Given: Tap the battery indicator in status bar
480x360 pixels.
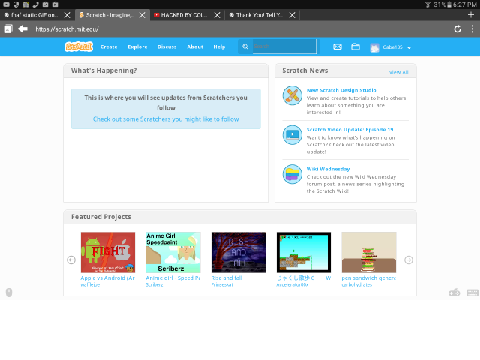Looking at the screenshot, I should (x=449, y=5).
